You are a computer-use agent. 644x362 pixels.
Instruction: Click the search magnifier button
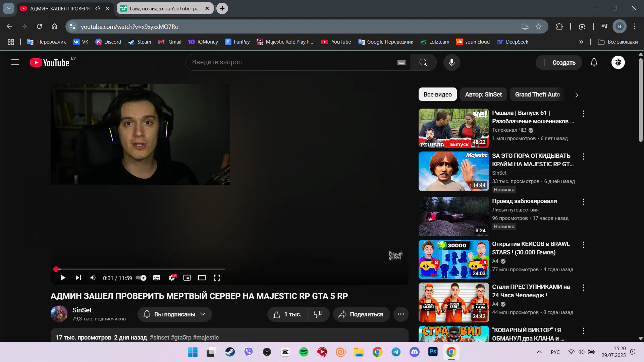pos(423,62)
